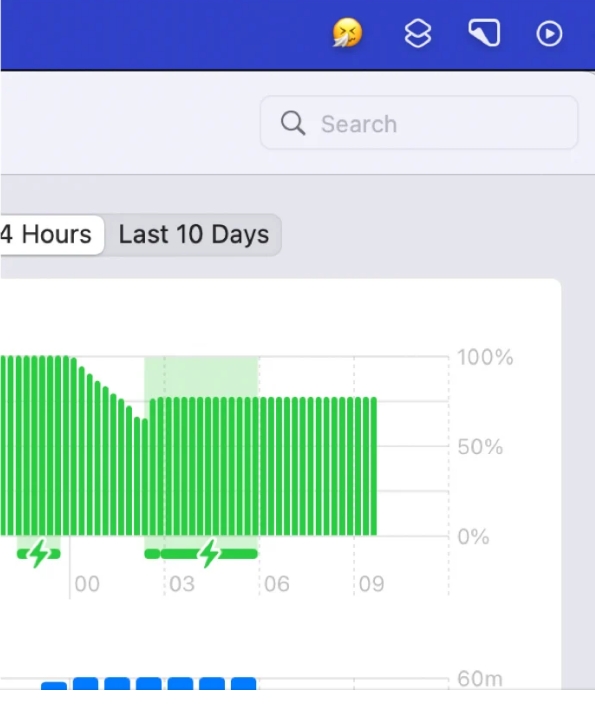Click the 06 hour label on time axis
This screenshot has width=595, height=719.
click(277, 584)
